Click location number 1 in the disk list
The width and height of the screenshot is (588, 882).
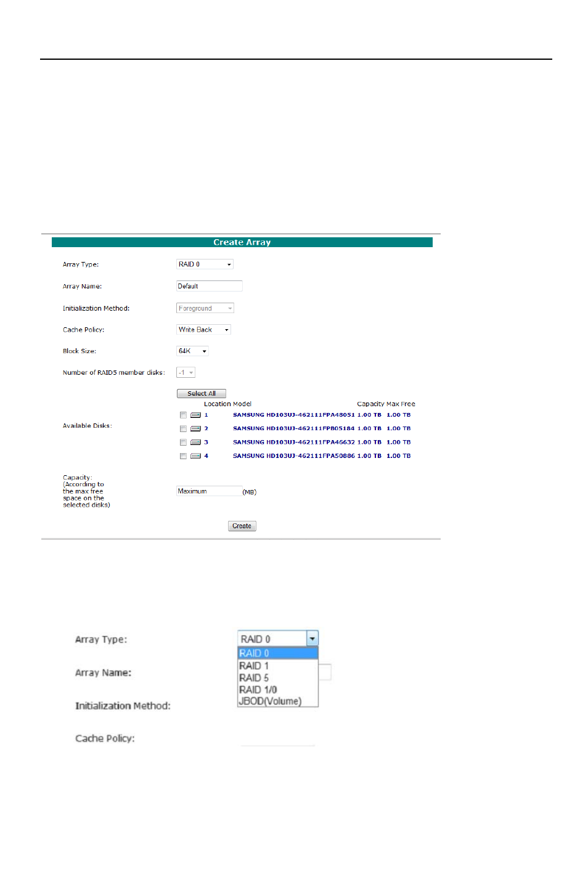[206, 415]
